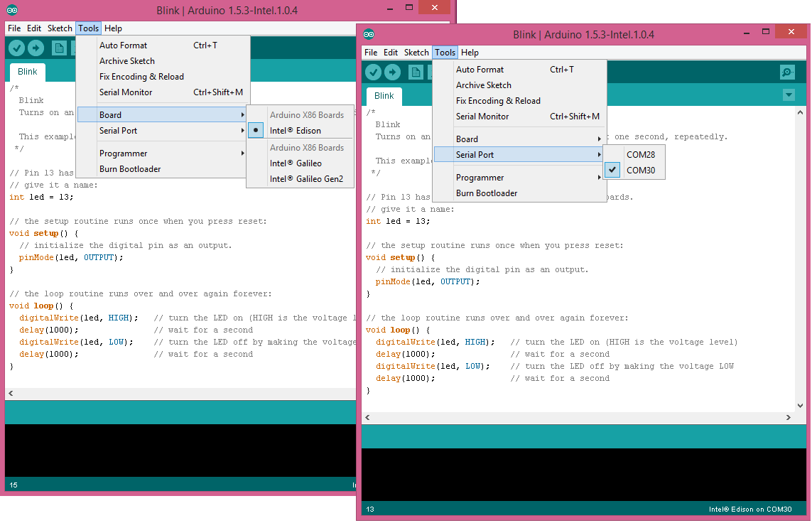The image size is (812, 523).
Task: Open Serial Monitor from right window menu
Action: (519, 117)
